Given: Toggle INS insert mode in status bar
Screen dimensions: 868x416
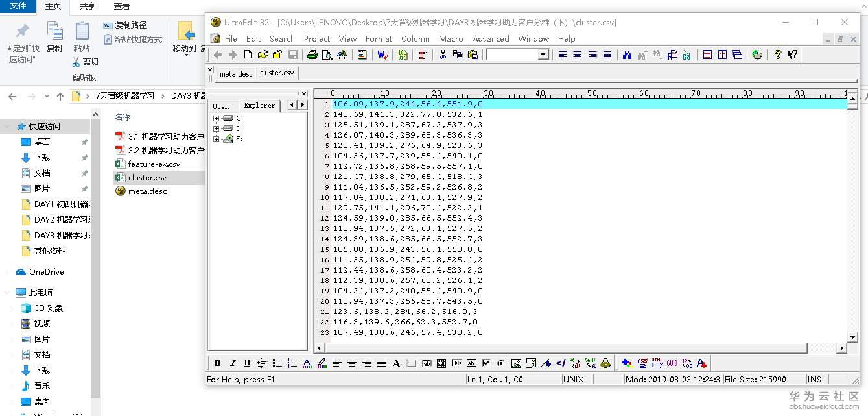Looking at the screenshot, I should tap(815, 380).
